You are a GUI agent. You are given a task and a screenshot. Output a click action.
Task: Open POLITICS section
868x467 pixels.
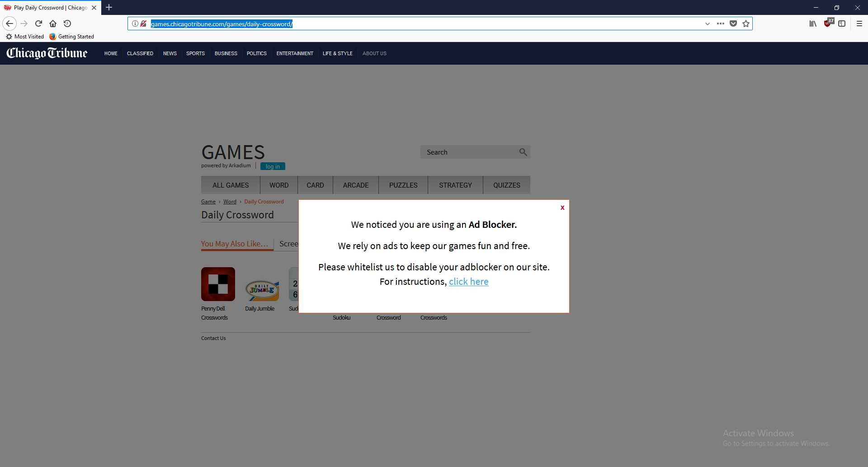click(x=257, y=53)
